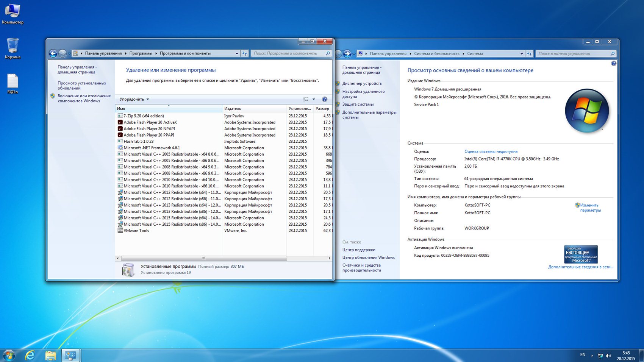Refresh the Programs and Features address bar
The width and height of the screenshot is (644, 362).
[x=245, y=53]
